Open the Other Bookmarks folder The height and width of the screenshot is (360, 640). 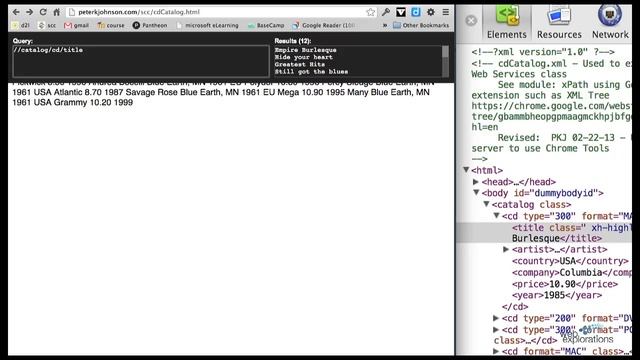[x=421, y=25]
